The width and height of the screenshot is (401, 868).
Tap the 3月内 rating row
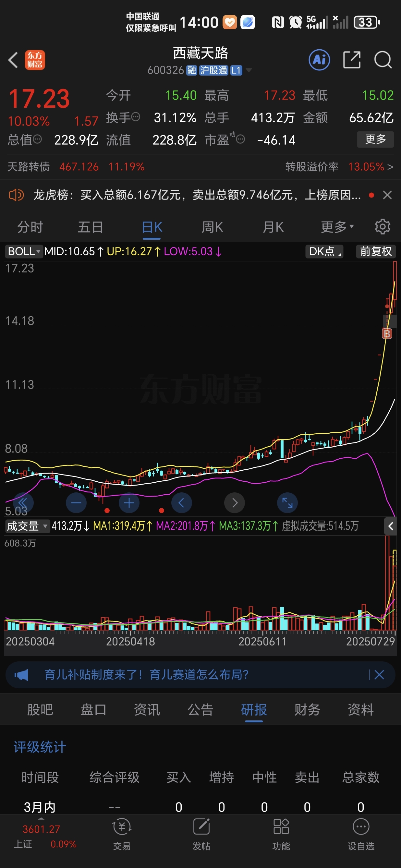point(200,807)
